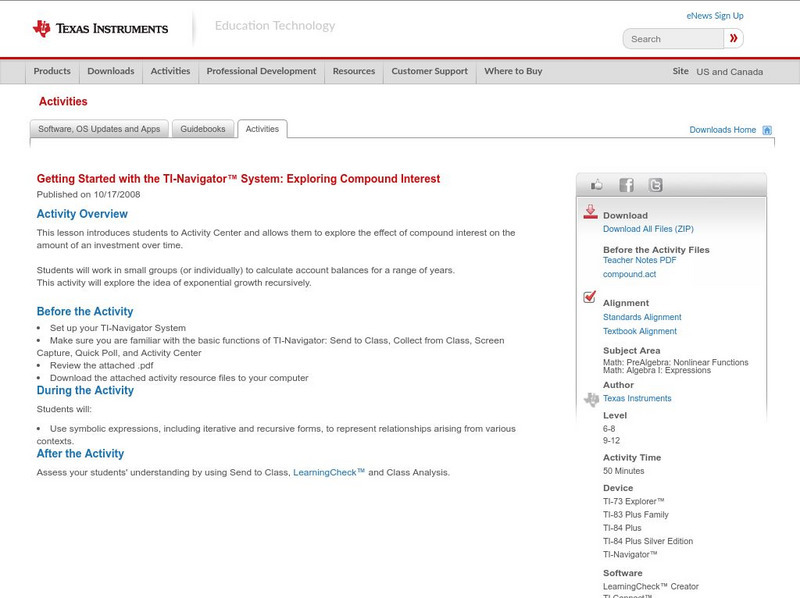Click 'Math: PreAlgebra: Nonlinear Functions' text

(x=676, y=362)
